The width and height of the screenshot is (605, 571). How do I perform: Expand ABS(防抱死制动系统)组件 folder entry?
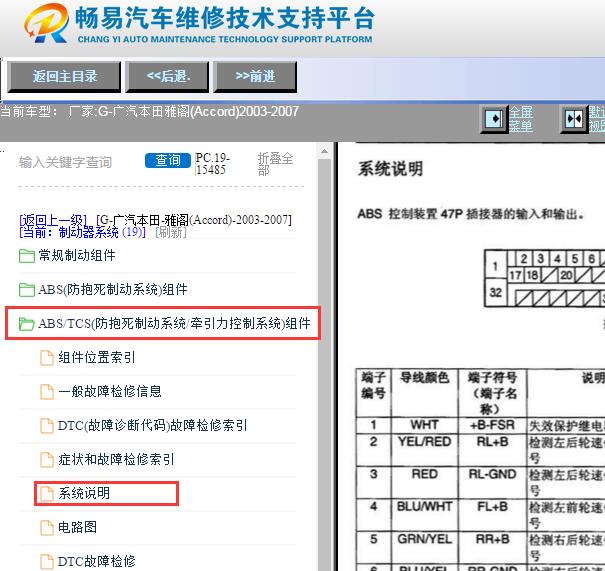tap(113, 289)
